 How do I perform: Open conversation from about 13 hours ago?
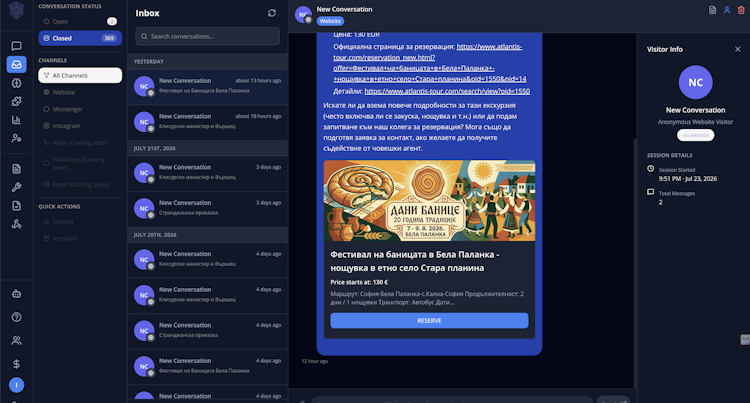[x=208, y=87]
